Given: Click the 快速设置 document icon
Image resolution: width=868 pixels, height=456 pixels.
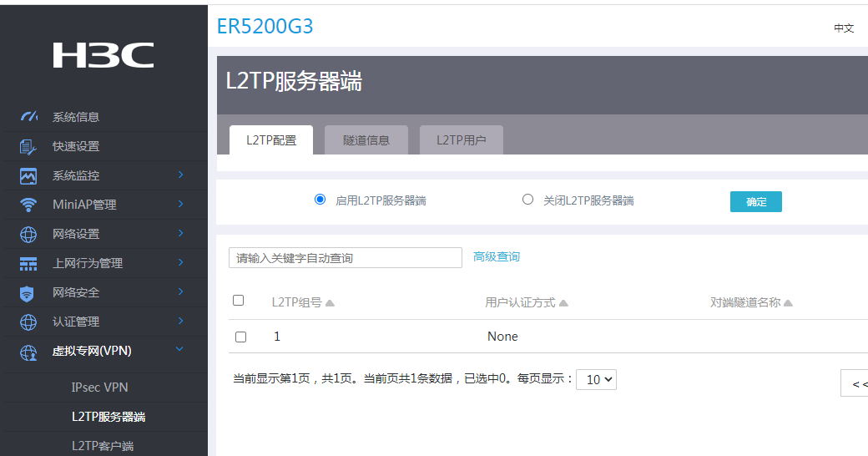Looking at the screenshot, I should 28,146.
